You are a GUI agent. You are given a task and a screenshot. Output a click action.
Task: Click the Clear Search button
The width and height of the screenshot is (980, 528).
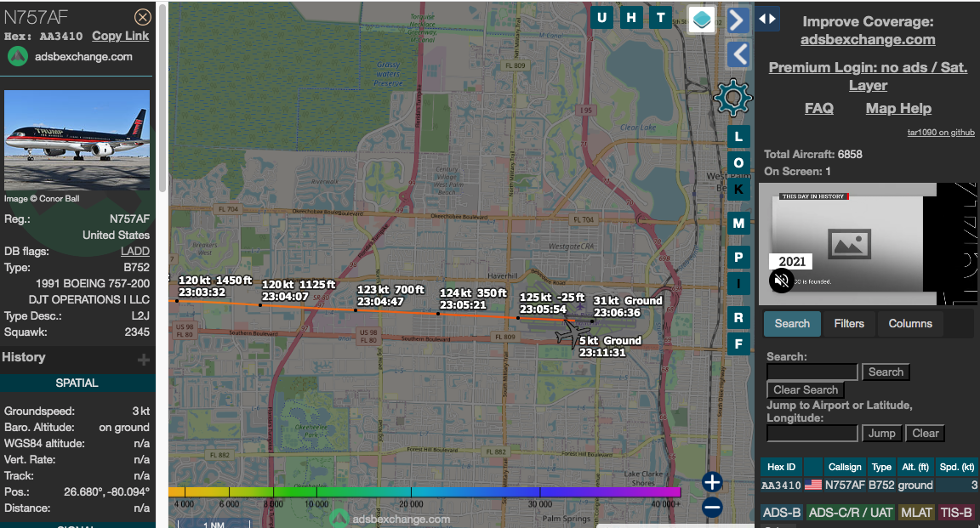[806, 390]
